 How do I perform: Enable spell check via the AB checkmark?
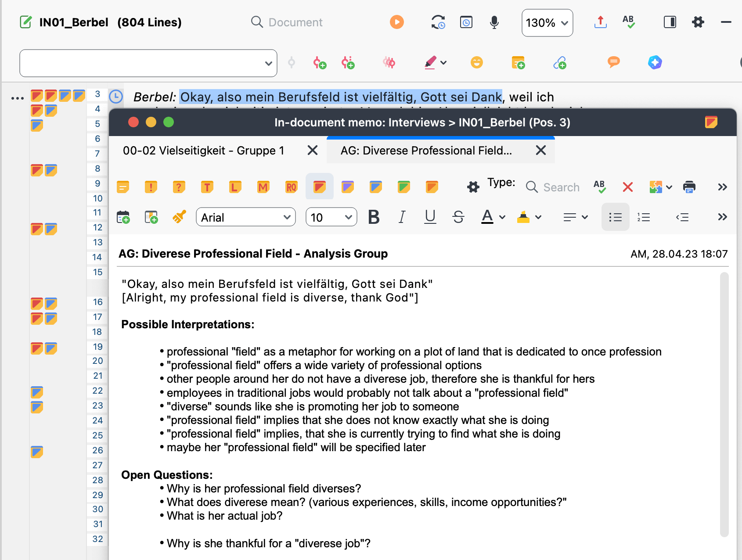click(x=599, y=187)
